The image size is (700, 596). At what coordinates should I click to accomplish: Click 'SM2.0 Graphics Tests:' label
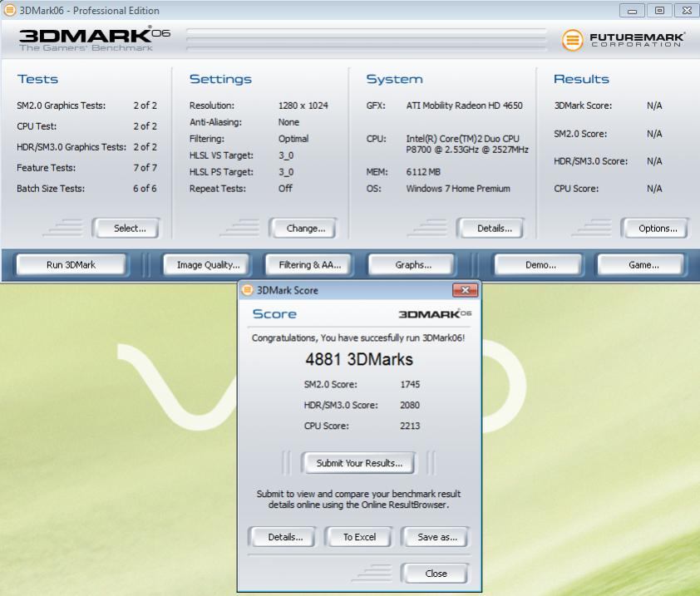coord(62,106)
